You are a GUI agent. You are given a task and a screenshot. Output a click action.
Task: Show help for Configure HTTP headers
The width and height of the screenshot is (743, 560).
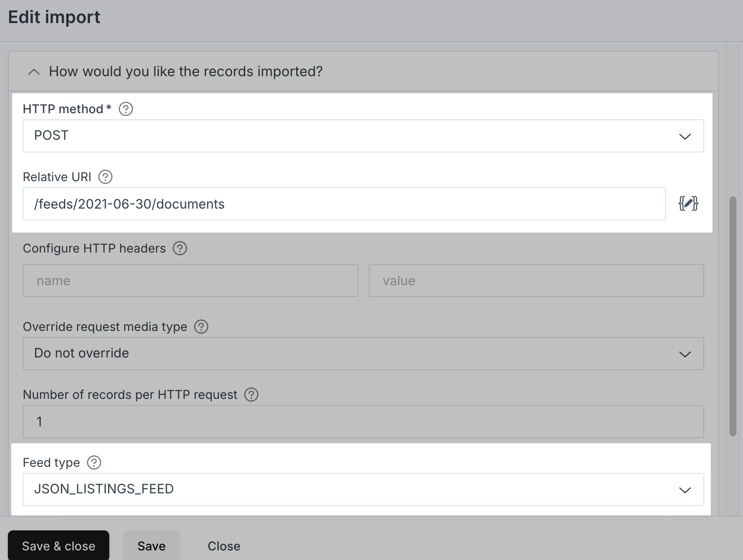(x=180, y=248)
